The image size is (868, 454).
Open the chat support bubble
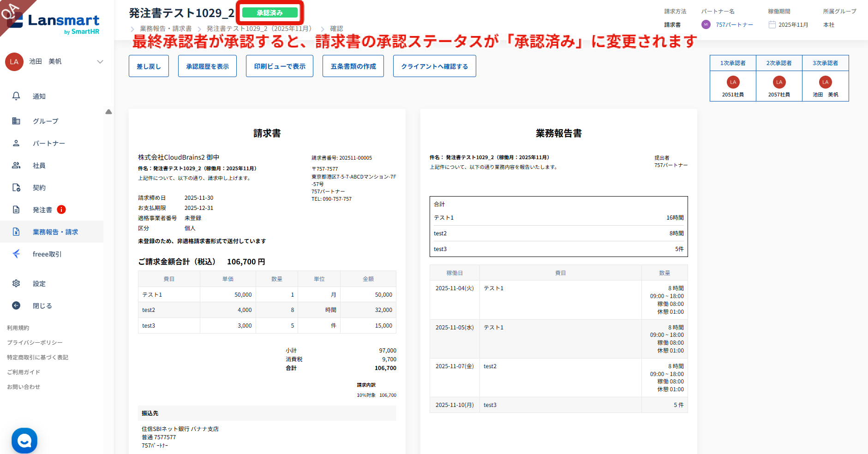click(x=24, y=441)
